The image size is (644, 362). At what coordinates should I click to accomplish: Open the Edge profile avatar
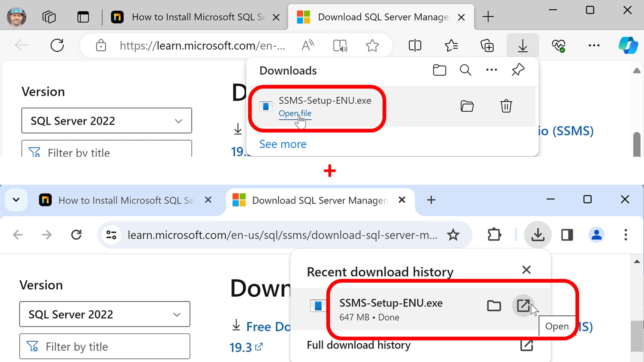(17, 17)
